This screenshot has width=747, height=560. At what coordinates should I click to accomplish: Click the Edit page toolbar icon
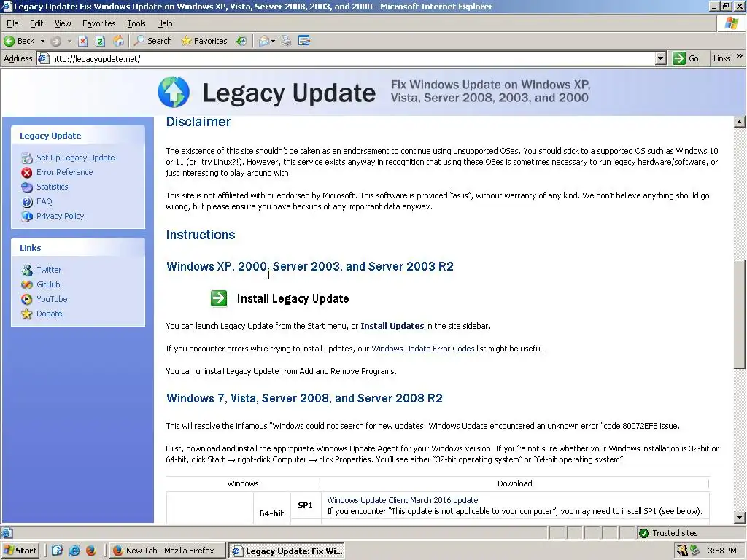click(x=304, y=41)
